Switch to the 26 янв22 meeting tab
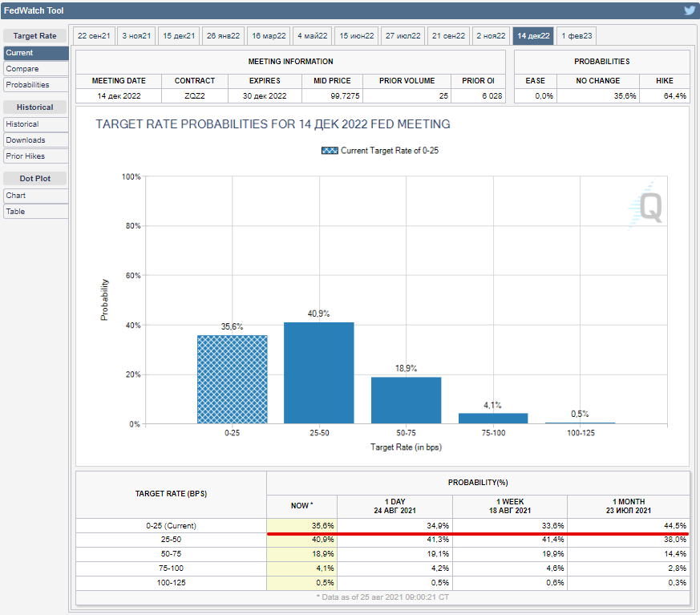 [223, 36]
